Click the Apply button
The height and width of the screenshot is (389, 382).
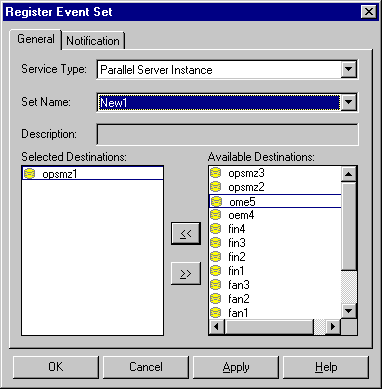(x=236, y=367)
